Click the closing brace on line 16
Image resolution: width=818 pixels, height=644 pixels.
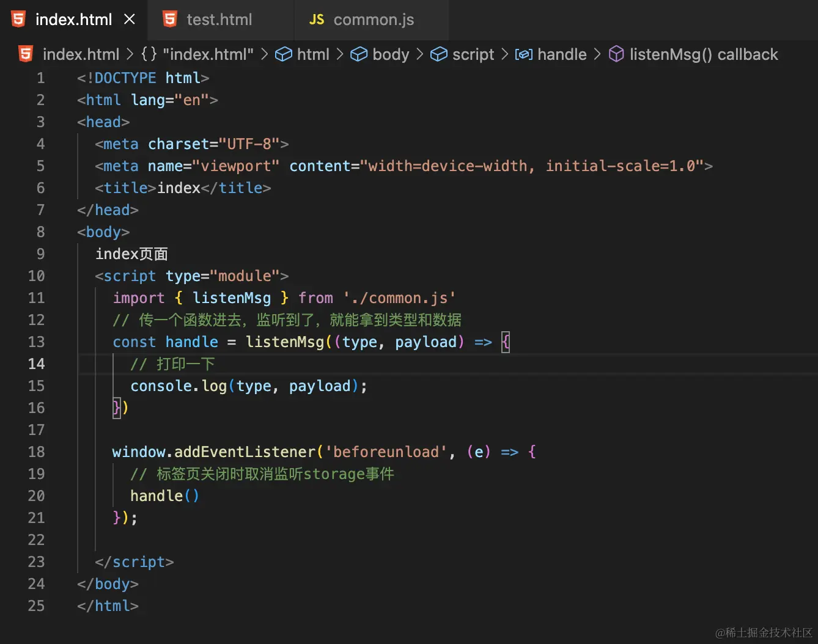(117, 408)
